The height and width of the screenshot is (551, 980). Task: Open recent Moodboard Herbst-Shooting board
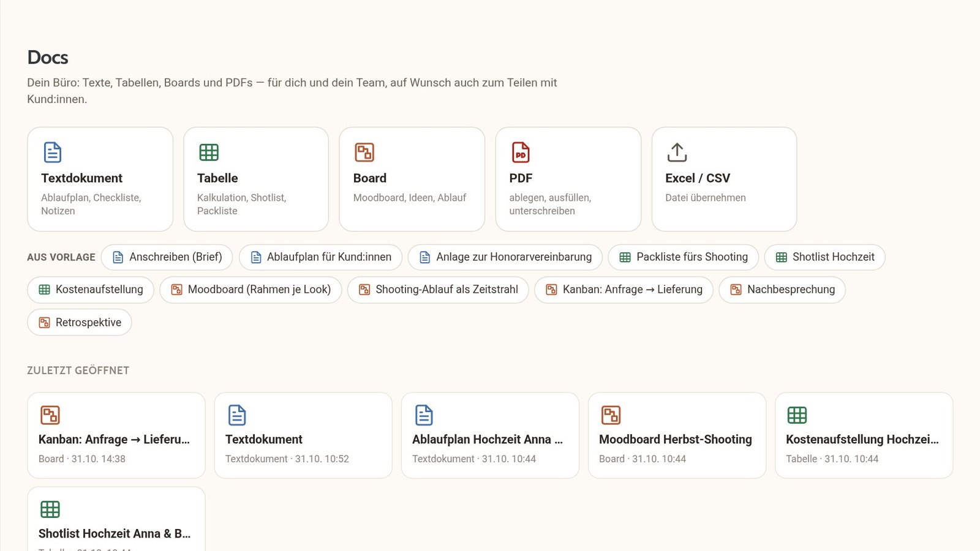[677, 435]
